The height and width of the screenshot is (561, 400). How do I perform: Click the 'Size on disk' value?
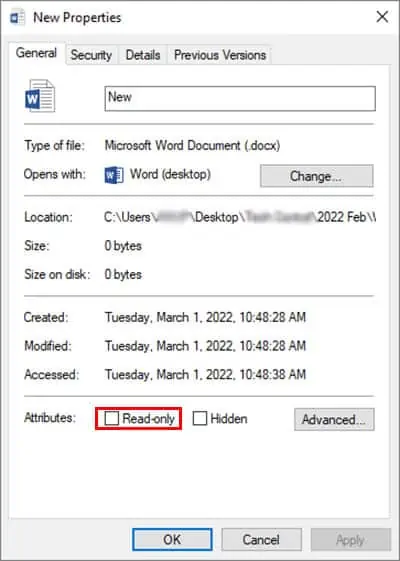[123, 274]
